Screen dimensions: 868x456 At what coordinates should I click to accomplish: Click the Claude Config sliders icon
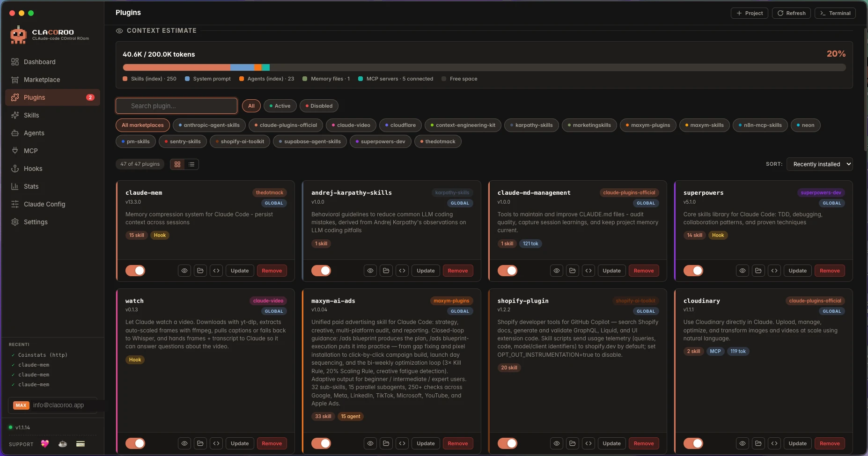pos(15,204)
